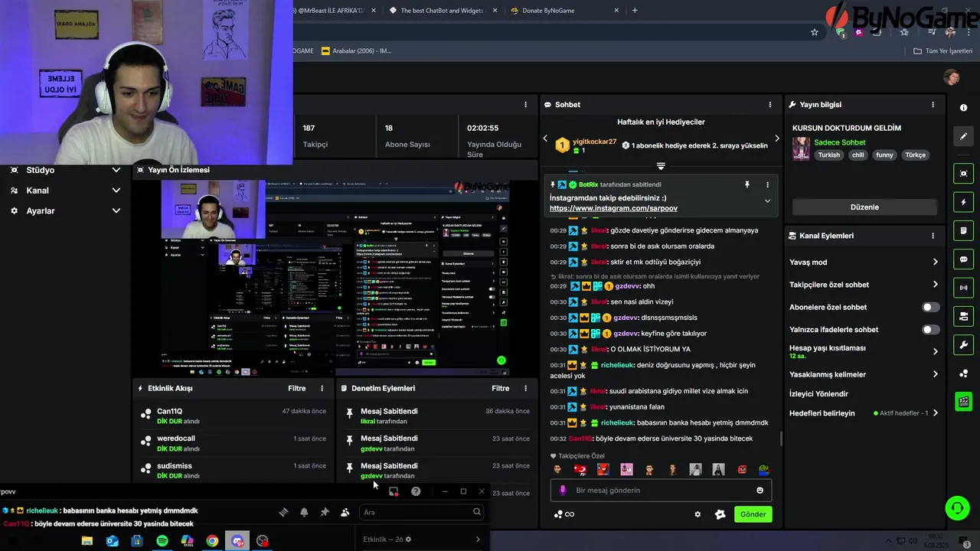Open File Explorer from the taskbar
This screenshot has height=551, width=980.
tap(87, 541)
